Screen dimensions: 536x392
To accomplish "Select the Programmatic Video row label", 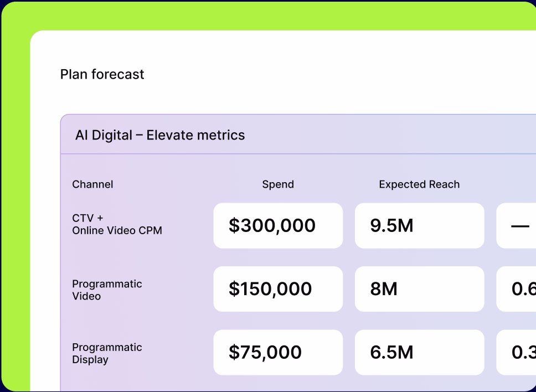I will [x=107, y=290].
